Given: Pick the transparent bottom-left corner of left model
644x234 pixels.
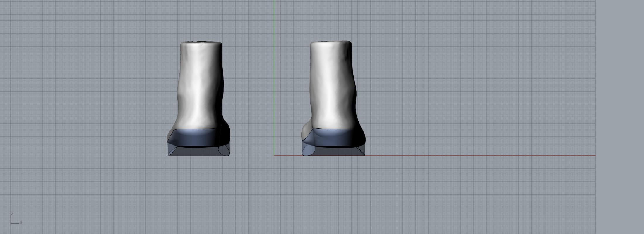Looking at the screenshot, I should 170,152.
